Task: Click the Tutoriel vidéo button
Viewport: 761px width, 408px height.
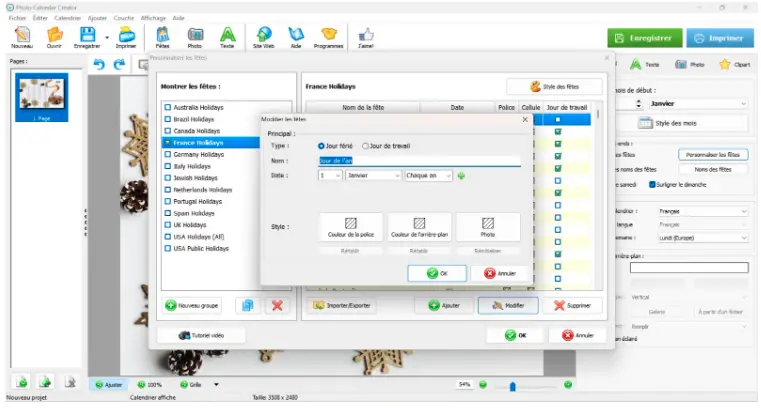Action: [x=201, y=336]
